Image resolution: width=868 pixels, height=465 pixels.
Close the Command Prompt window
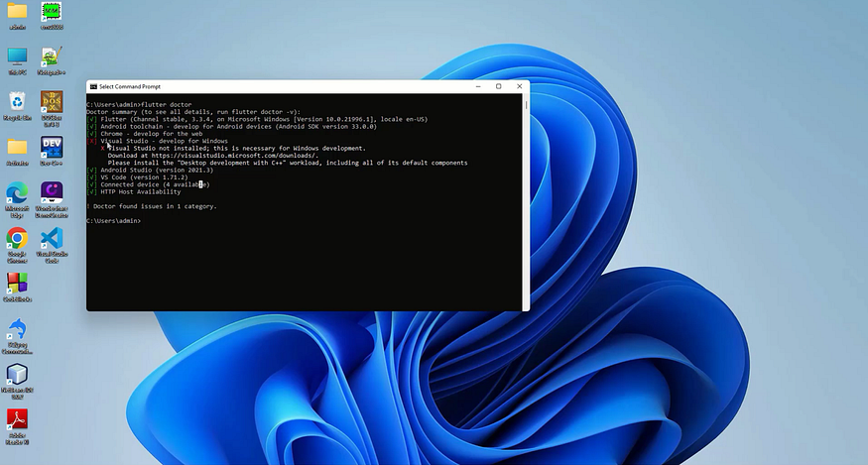pos(519,86)
